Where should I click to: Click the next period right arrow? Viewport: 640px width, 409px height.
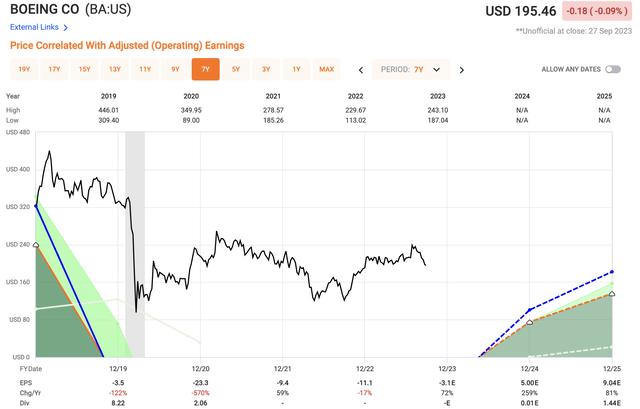[461, 70]
